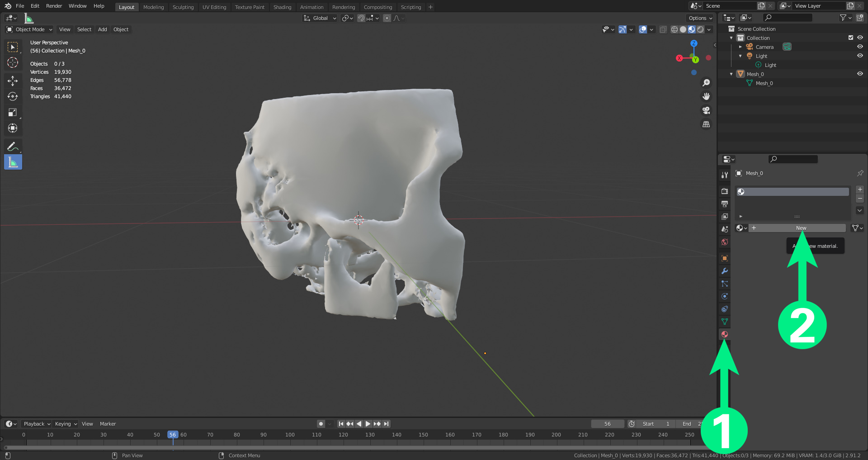Select the Rotate tool
The width and height of the screenshot is (868, 460).
(x=13, y=96)
